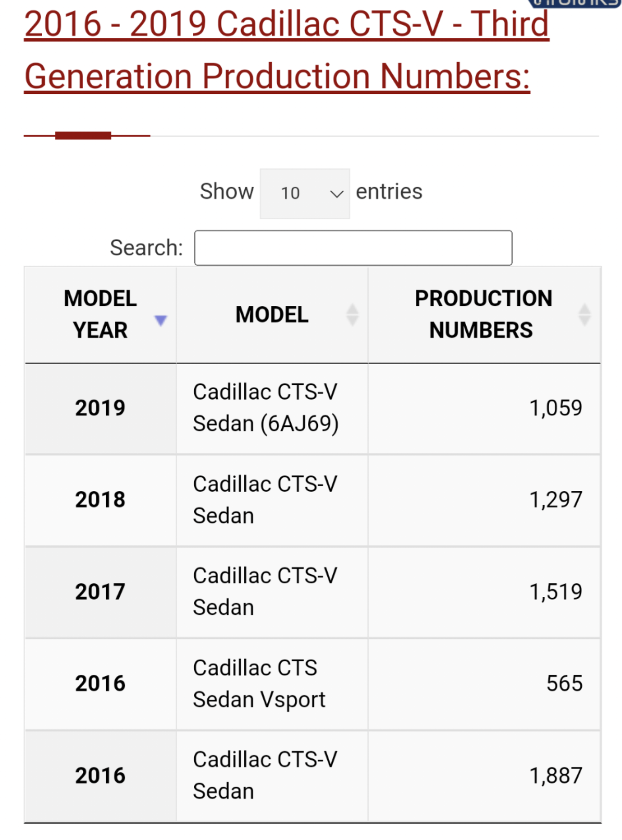Click the Model Year sort arrow icon
The height and width of the screenshot is (840, 622).
coord(161,320)
